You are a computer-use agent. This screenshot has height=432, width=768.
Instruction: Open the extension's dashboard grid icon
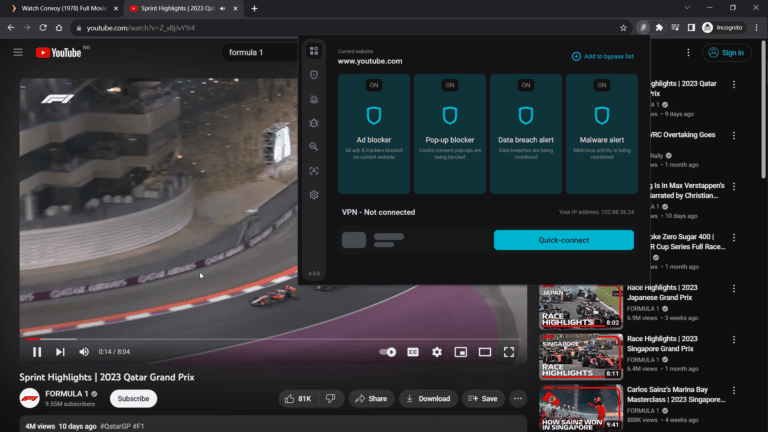314,50
